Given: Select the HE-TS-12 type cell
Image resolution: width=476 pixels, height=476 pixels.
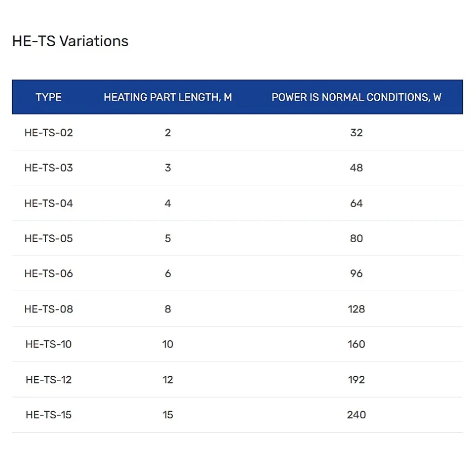Looking at the screenshot, I should point(49,379).
